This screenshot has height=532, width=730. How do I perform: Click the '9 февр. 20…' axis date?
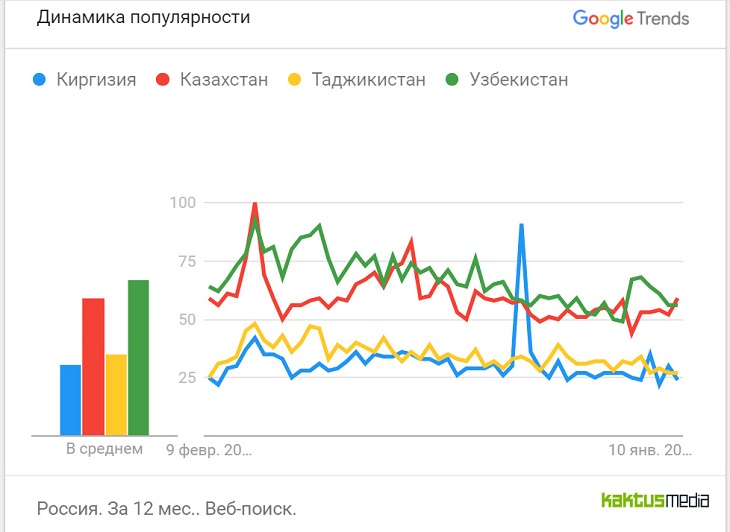[208, 449]
